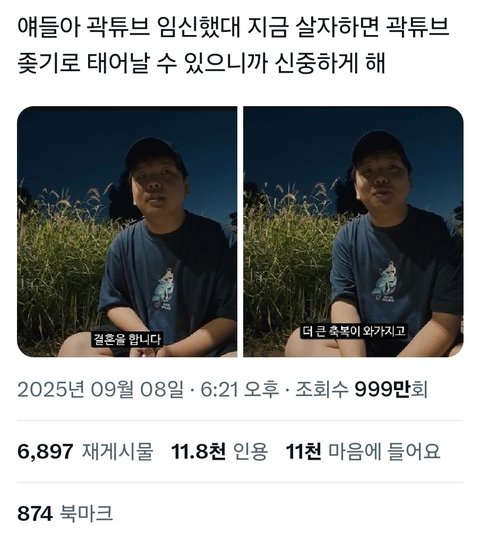Viewport: 480px width, 541px height.
Task: Click the 더 큰 축복이 와가지고 subtitle caption
Action: point(353,331)
